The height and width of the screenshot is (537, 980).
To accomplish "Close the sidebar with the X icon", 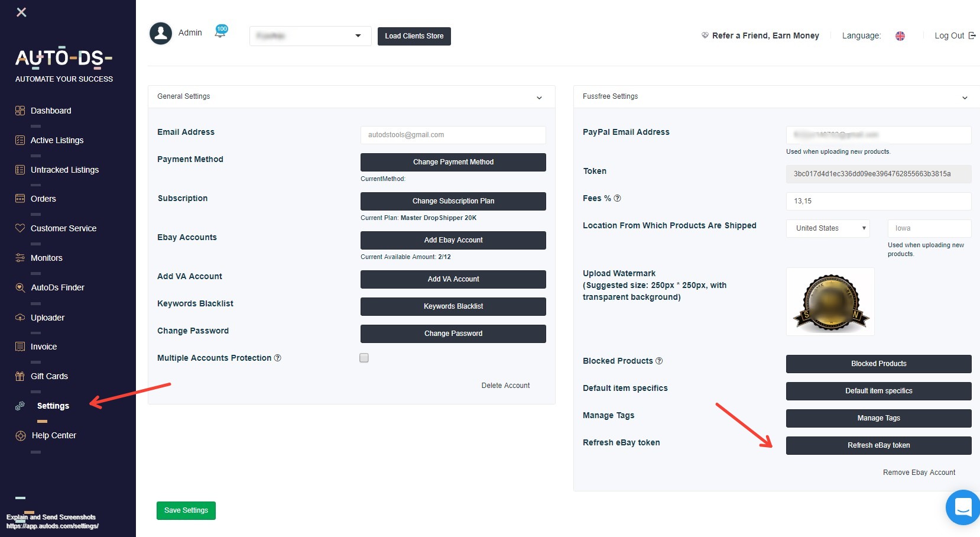I will tap(21, 12).
